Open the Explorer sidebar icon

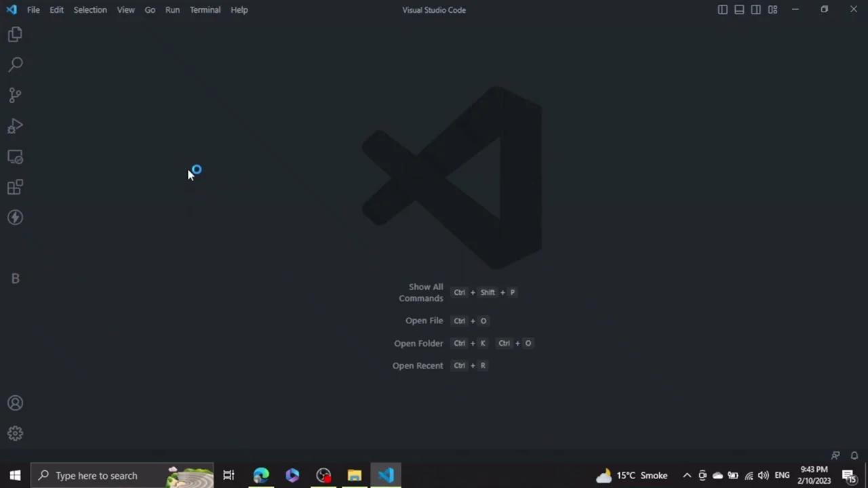pyautogui.click(x=15, y=34)
